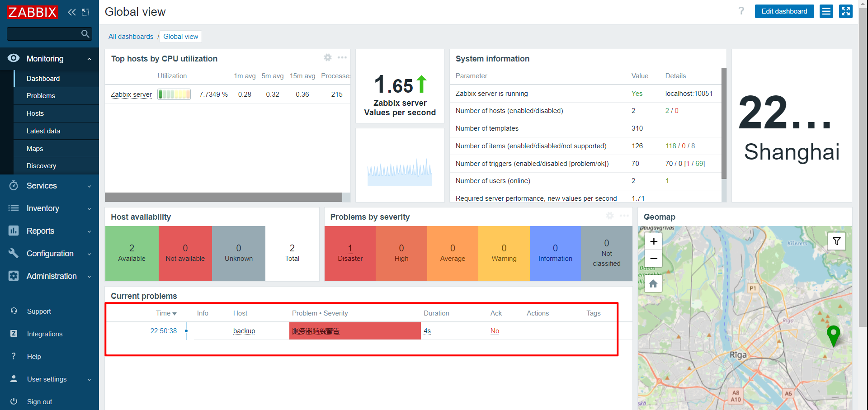868x410 pixels.
Task: Click the Information severity tile
Action: pos(555,254)
